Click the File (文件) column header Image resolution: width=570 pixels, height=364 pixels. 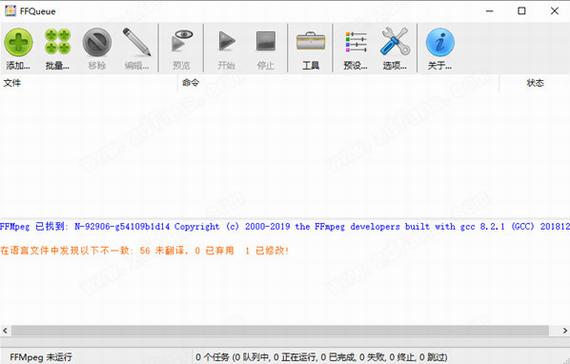(89, 83)
